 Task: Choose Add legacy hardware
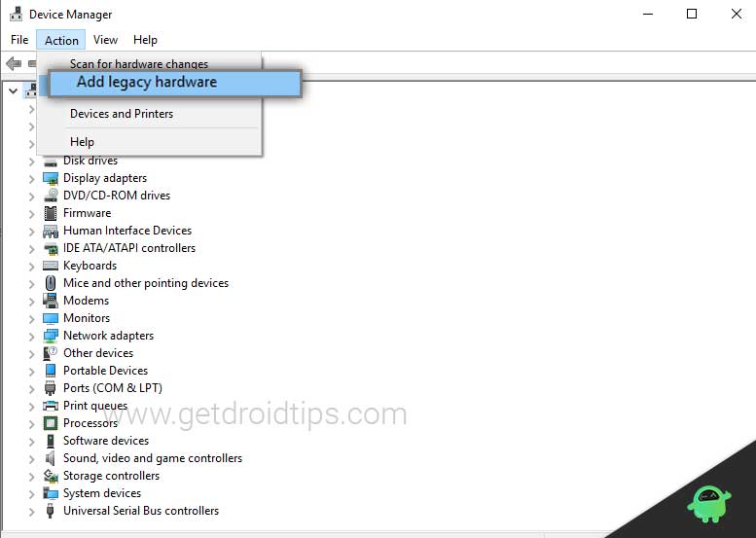point(175,84)
